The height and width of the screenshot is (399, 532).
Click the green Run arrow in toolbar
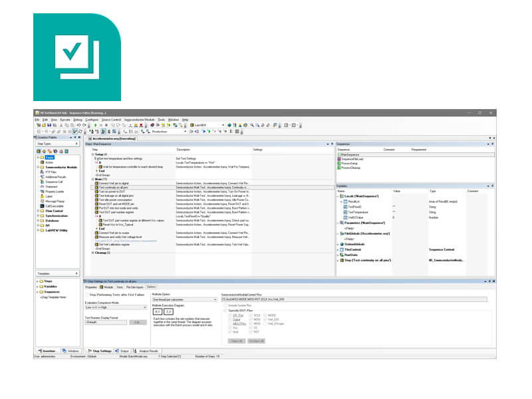[95, 125]
